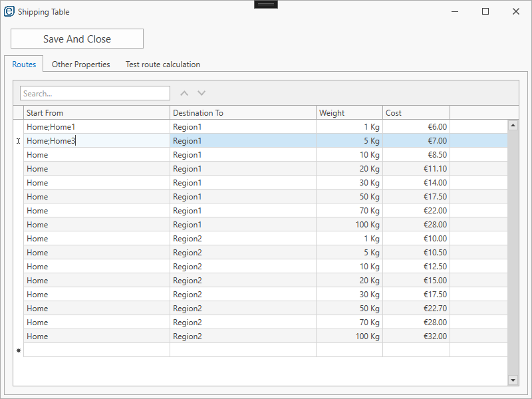Select the Routes tab
Screen dimensions: 532x399
coord(24,65)
